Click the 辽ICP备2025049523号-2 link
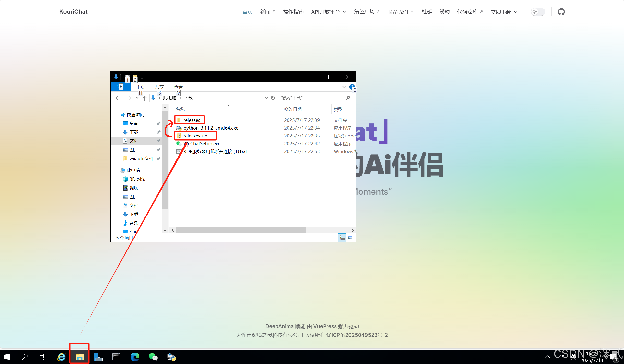 pos(357,335)
